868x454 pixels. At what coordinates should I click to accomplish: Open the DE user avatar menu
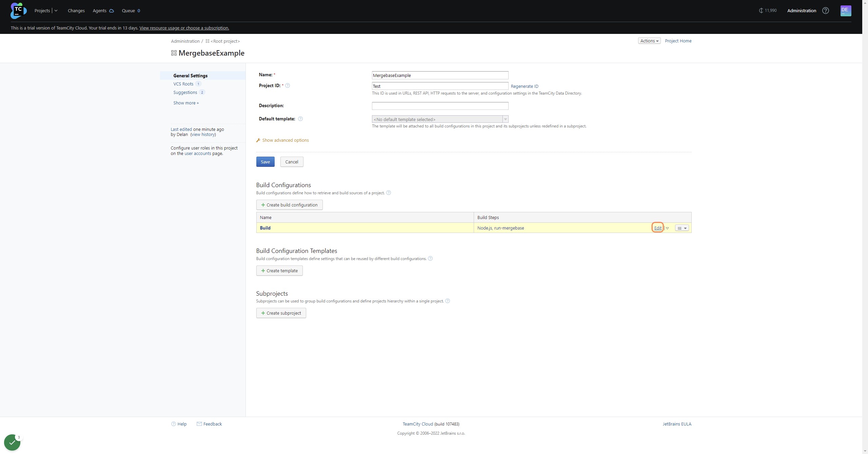click(846, 11)
